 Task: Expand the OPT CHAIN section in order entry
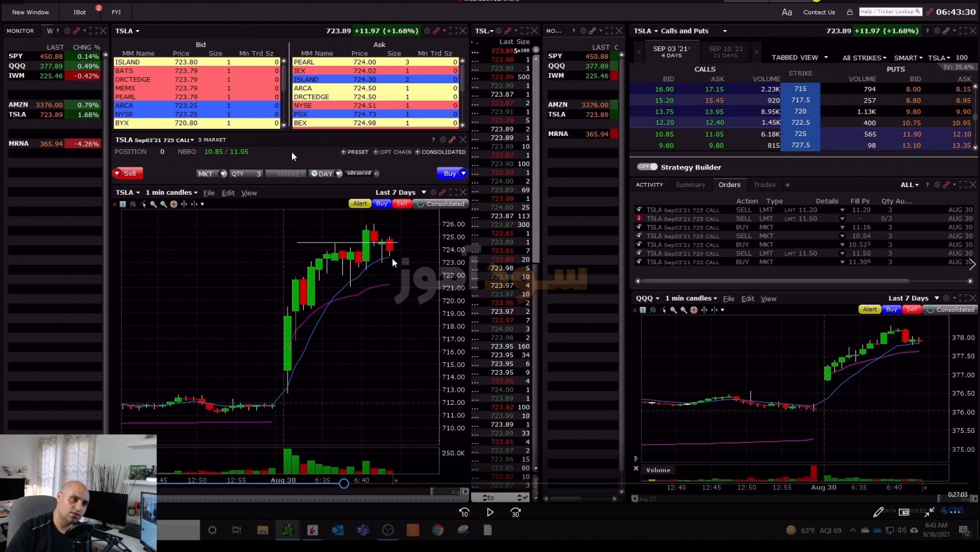393,152
